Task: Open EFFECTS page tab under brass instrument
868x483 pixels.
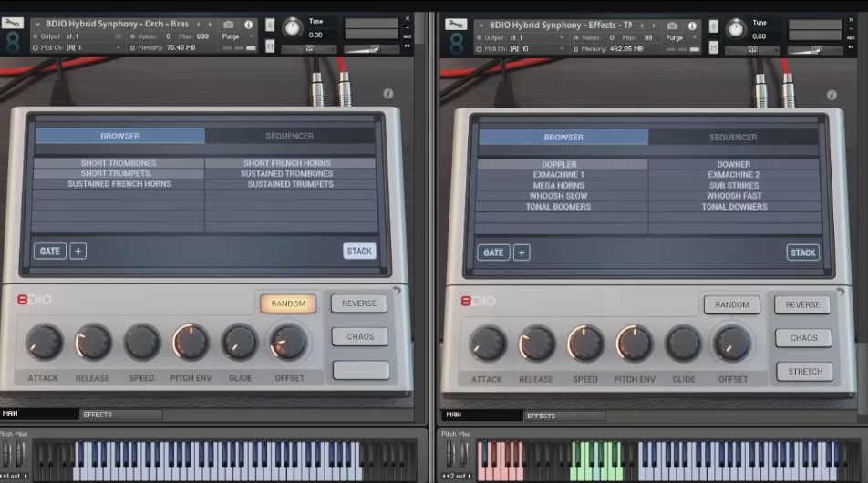Action: coord(121,415)
